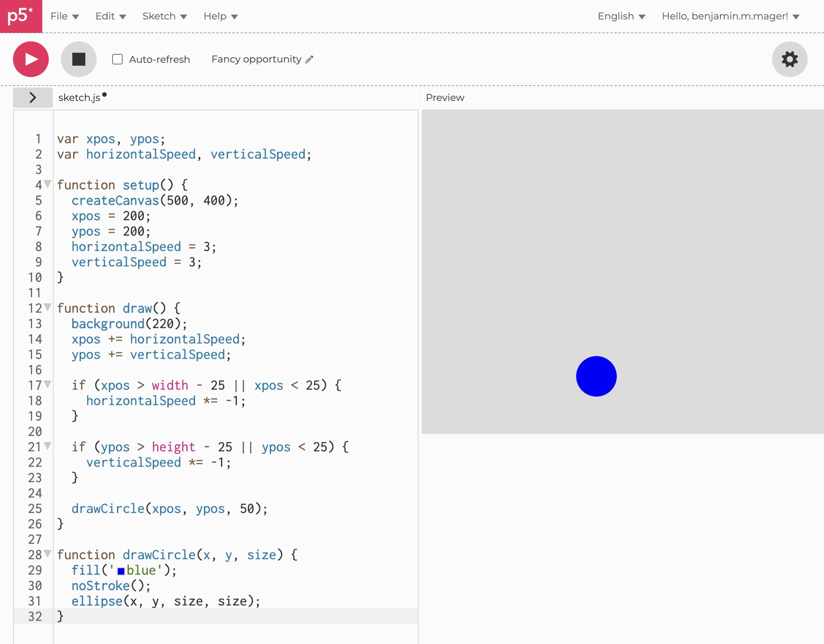Screen dimensions: 824x644
Task: Collapse the sidebar with the arrow icon
Action: tap(32, 97)
